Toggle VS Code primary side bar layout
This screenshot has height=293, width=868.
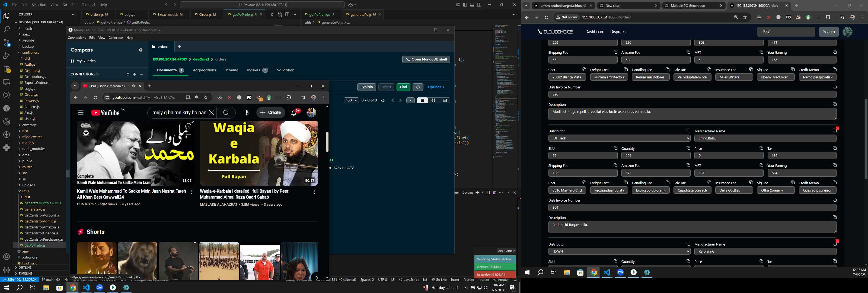pyautogui.click(x=465, y=5)
